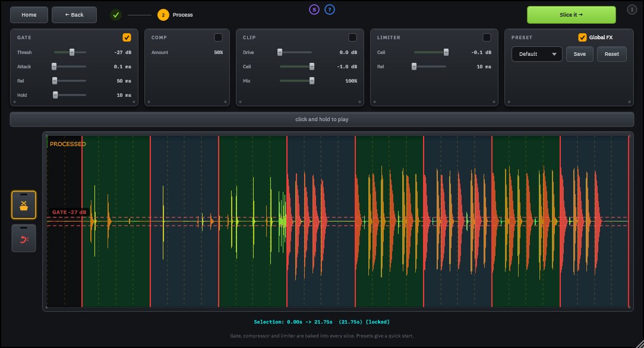Select the orange drum instrument icon
644x348 pixels.
click(x=24, y=205)
